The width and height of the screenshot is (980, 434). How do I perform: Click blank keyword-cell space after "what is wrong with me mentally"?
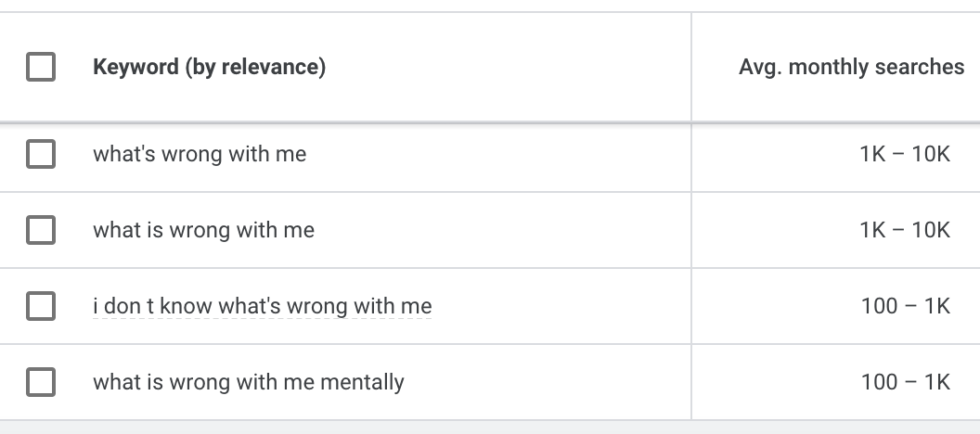click(x=548, y=382)
